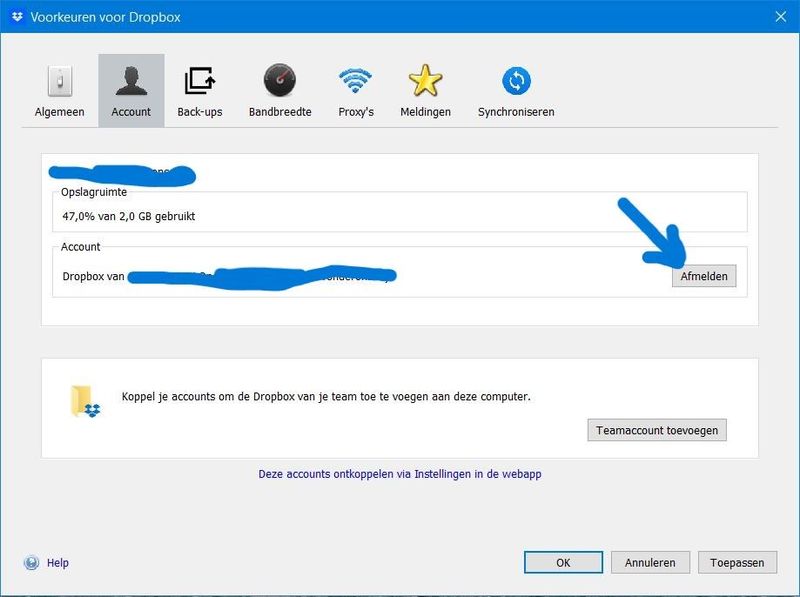Click the Bandbreedte speedometer icon
The height and width of the screenshot is (597, 800).
point(280,81)
